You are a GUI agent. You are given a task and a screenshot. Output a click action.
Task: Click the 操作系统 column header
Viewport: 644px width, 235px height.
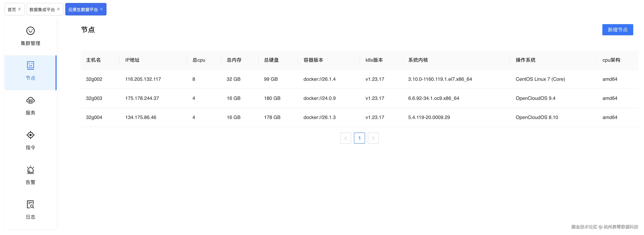(x=525, y=60)
